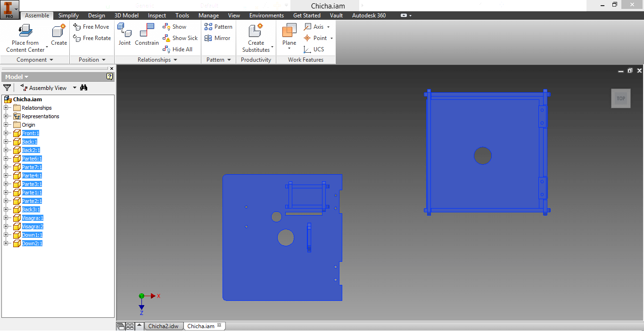Select Back2:1 in the browser tree

[x=31, y=150]
